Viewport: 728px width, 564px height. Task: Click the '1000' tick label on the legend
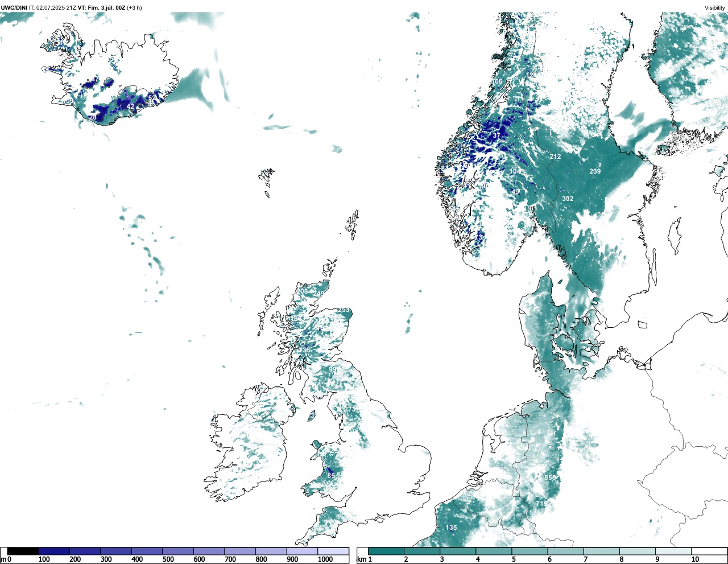coord(325,559)
